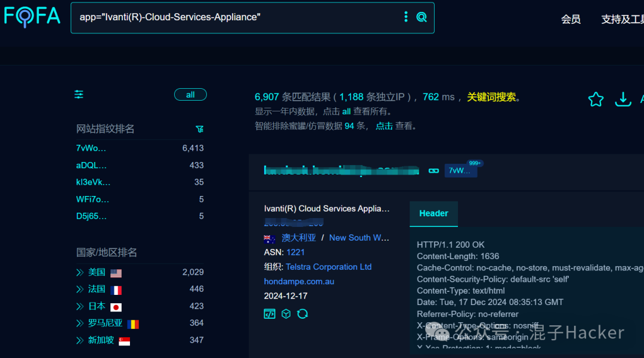Filter by fingerprint kl3eVk...
Screen dimensions: 644x358
tap(93, 182)
